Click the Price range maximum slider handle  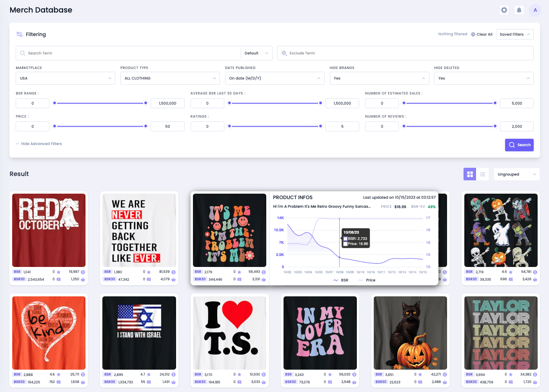146,126
